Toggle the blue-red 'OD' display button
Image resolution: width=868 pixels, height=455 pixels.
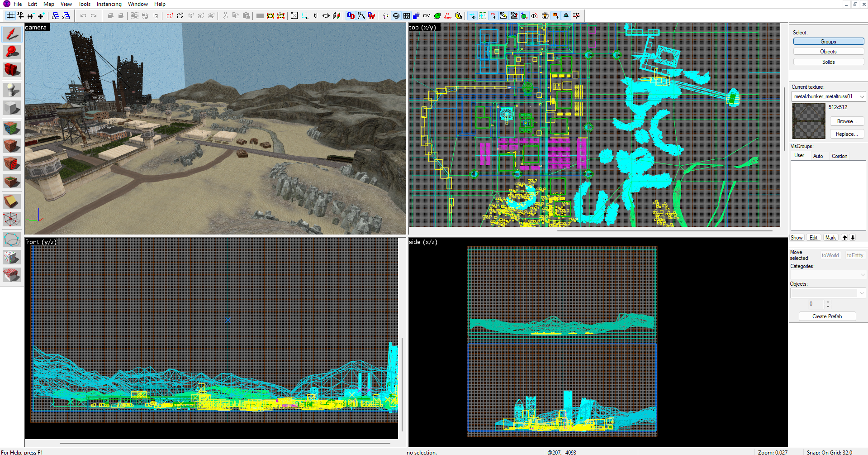(x=351, y=16)
